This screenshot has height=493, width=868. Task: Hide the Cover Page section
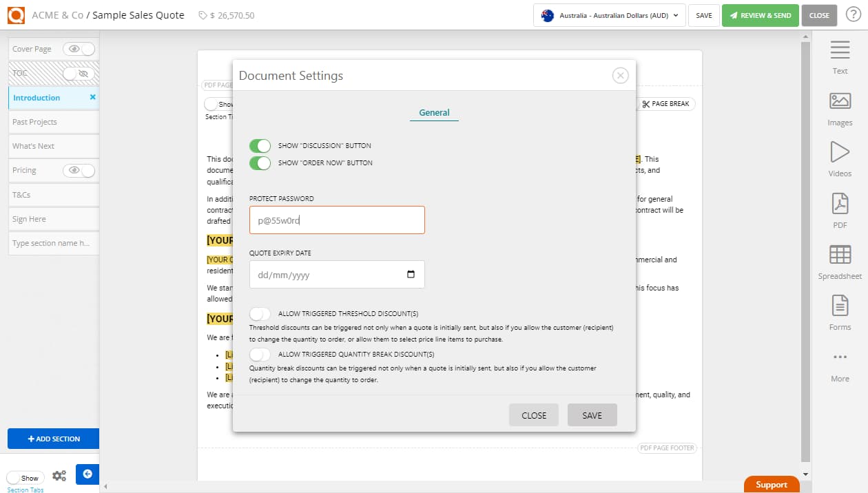pyautogui.click(x=77, y=48)
